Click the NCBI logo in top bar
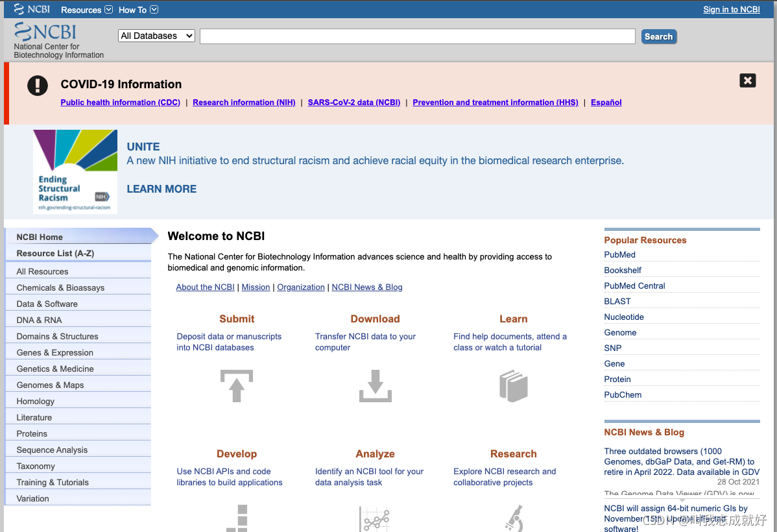 [x=32, y=10]
